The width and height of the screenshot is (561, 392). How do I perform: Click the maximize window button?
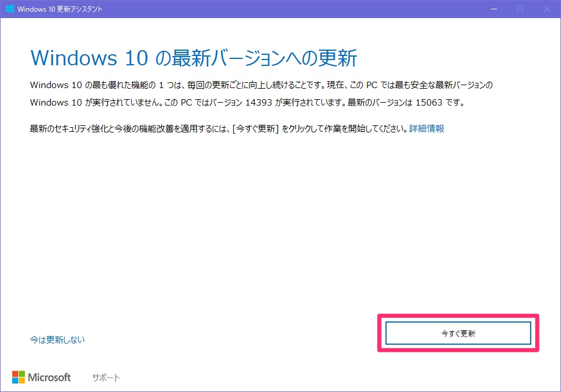pos(520,9)
